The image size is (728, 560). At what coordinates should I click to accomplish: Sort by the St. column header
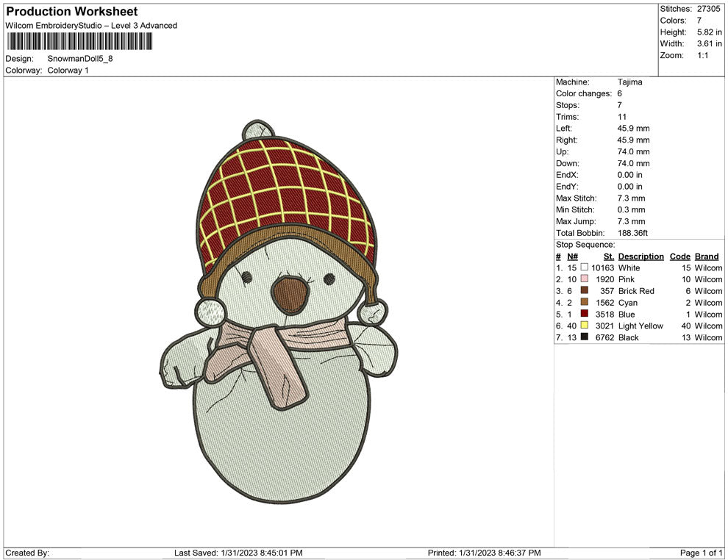pos(608,256)
